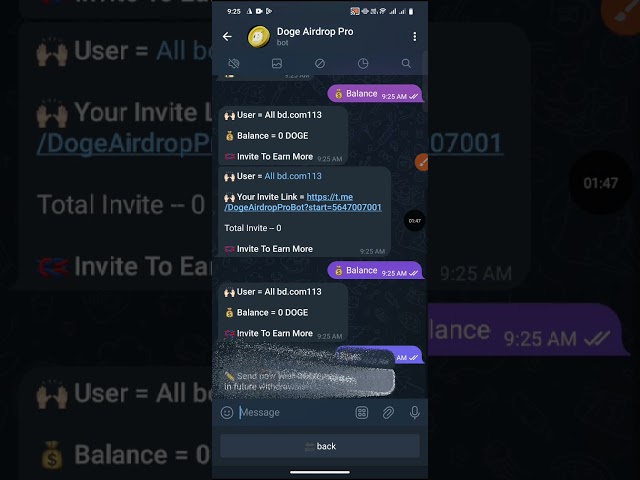Open Doge Airdrop Pro bot profile avatar
This screenshot has width=640, height=480.
click(x=259, y=37)
